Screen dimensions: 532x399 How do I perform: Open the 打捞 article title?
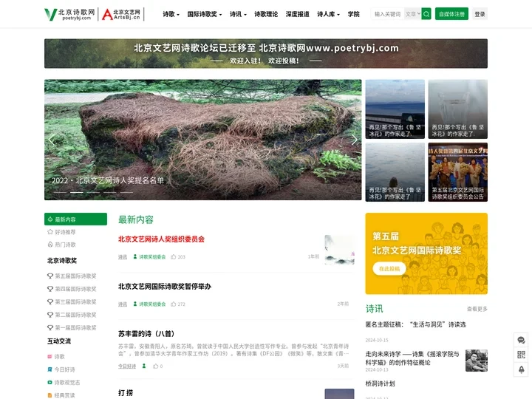[126, 393]
